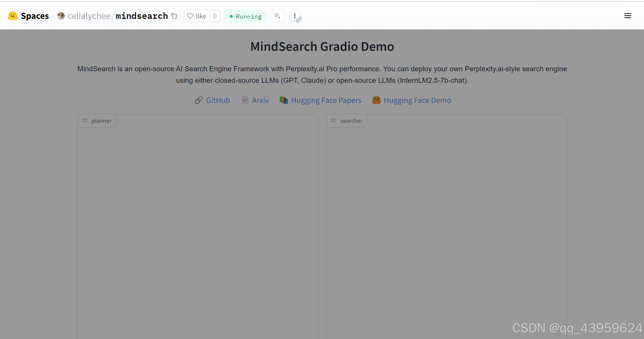
Task: Click the like count number
Action: [x=215, y=16]
